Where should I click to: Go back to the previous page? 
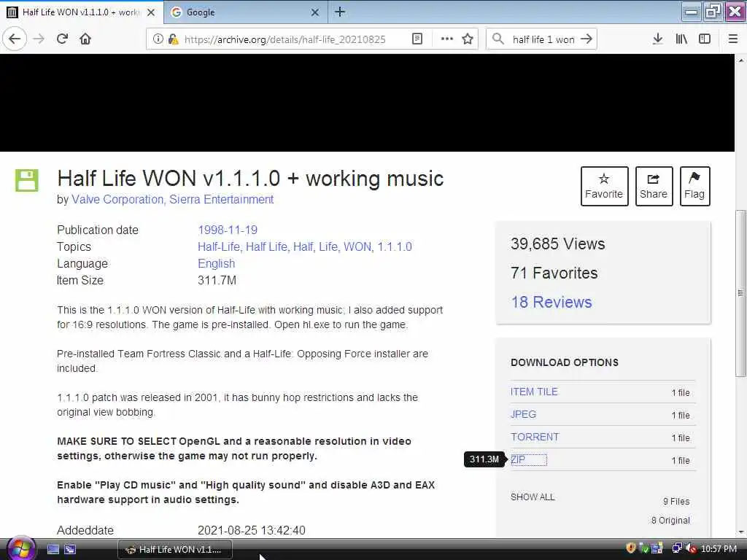(x=15, y=39)
